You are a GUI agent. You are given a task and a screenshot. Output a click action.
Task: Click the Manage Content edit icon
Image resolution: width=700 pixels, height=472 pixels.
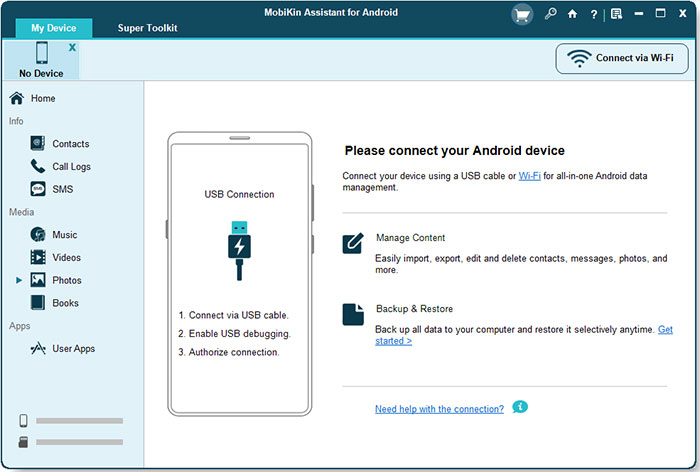click(x=353, y=243)
